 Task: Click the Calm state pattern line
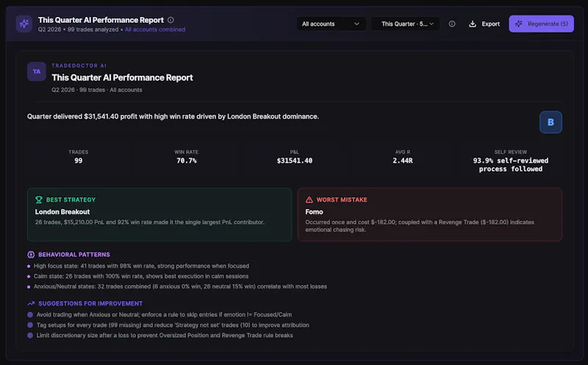[x=141, y=276]
